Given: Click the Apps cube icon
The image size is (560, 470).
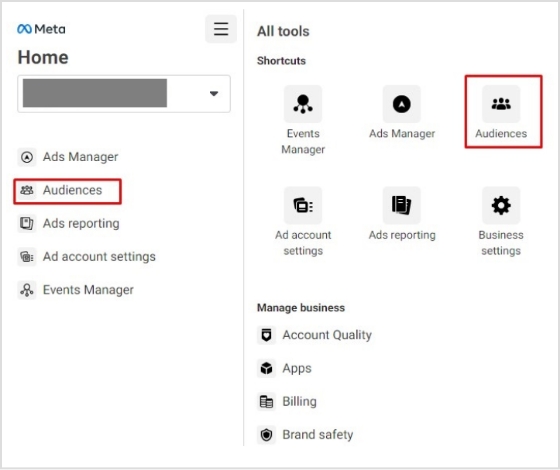Looking at the screenshot, I should point(266,368).
